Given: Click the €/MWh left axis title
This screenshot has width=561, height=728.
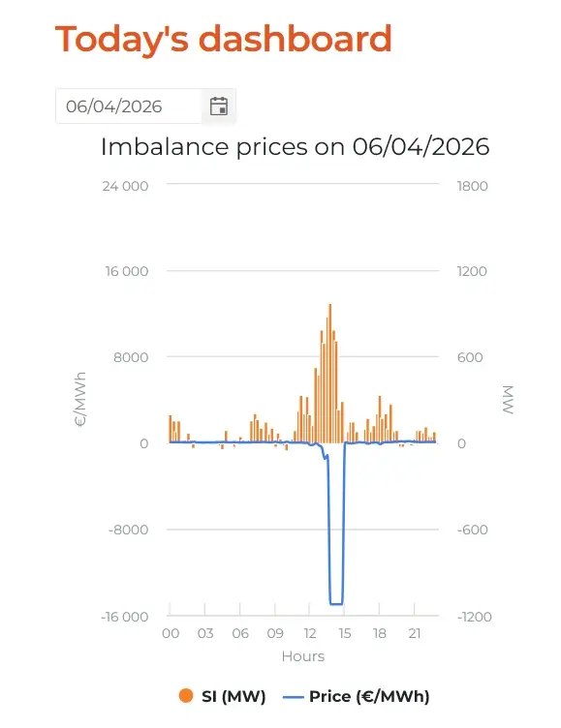Looking at the screenshot, I should (x=80, y=399).
